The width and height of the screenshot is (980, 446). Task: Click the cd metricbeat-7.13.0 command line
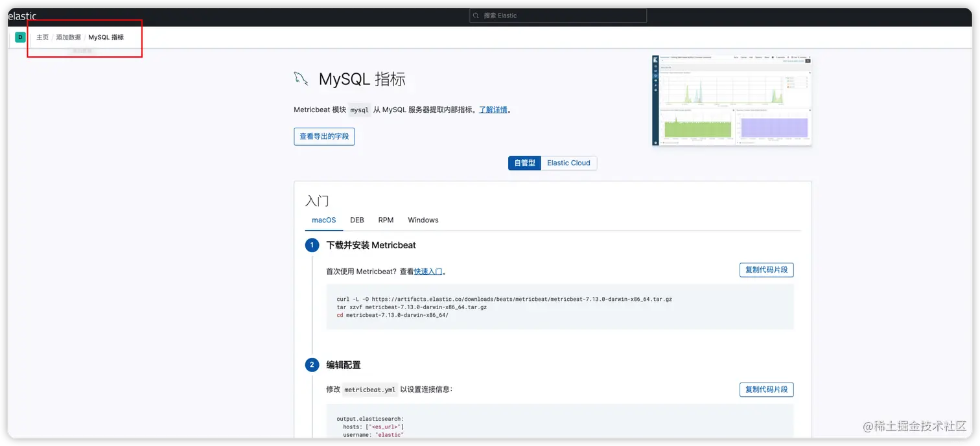[x=392, y=315]
